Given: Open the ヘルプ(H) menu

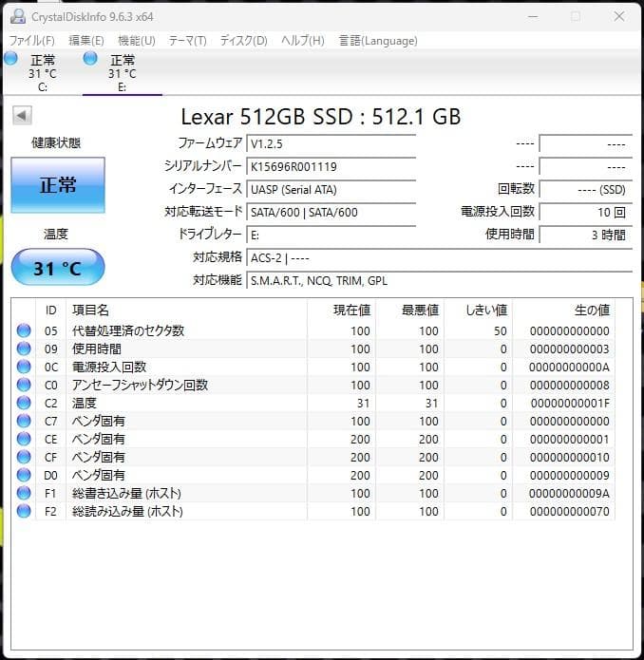Looking at the screenshot, I should [x=303, y=41].
